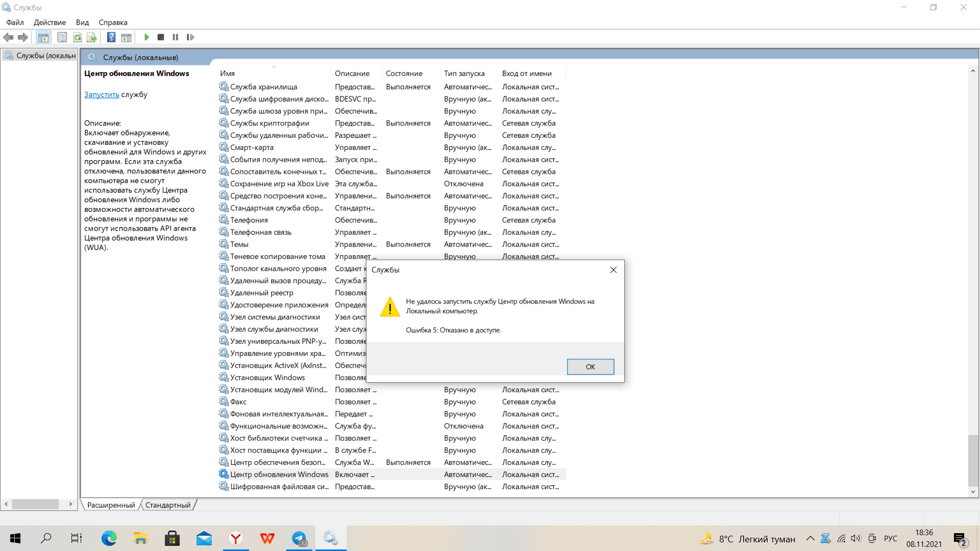980x551 pixels.
Task: Open Task View on the taskbar
Action: tap(77, 538)
